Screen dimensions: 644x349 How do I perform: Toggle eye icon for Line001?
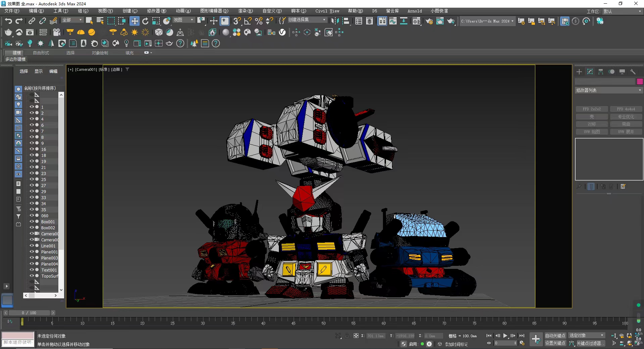coord(32,246)
